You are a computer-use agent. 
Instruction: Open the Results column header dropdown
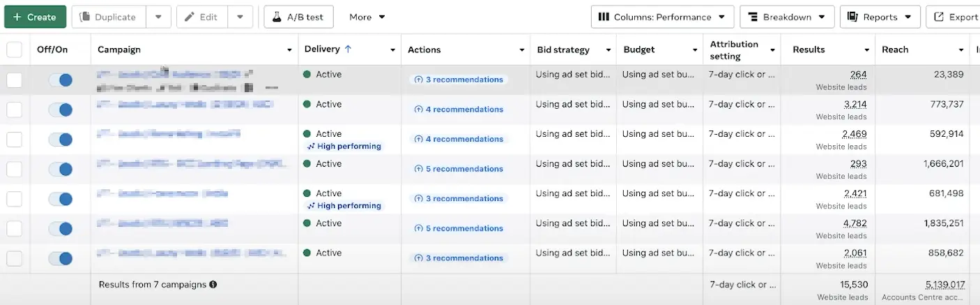coord(867,50)
